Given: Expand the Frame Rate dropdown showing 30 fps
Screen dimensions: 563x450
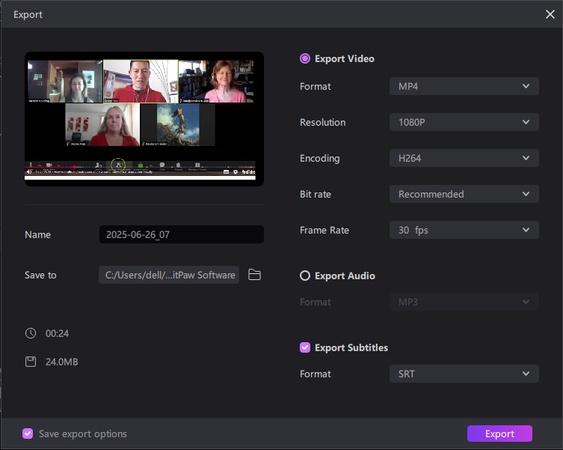Looking at the screenshot, I should coord(464,230).
